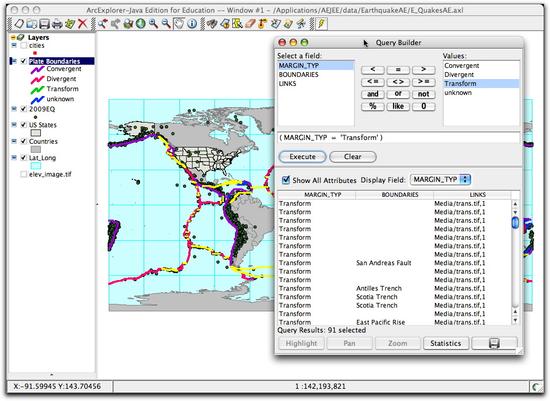Screen dimensions: 550x401
Task: Click the Execute button
Action: (x=302, y=157)
